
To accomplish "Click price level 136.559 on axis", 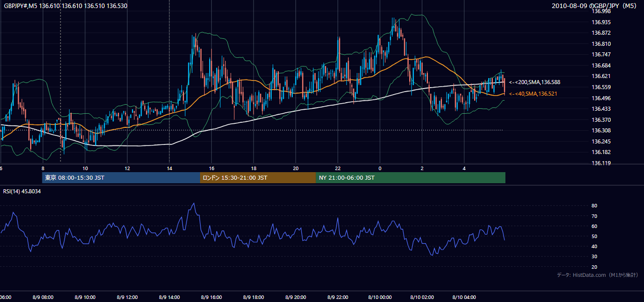I will [x=601, y=87].
